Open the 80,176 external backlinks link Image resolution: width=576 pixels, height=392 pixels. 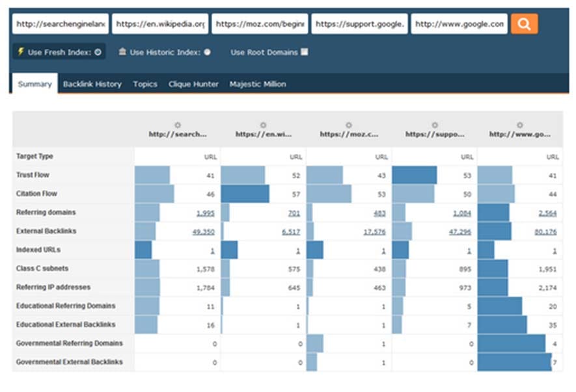coord(545,231)
